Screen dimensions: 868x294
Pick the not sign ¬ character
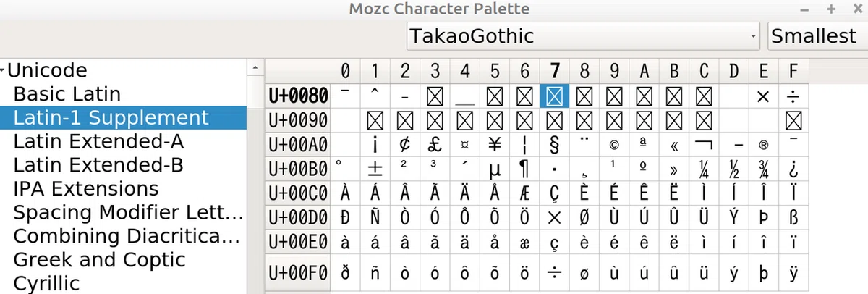coord(705,144)
